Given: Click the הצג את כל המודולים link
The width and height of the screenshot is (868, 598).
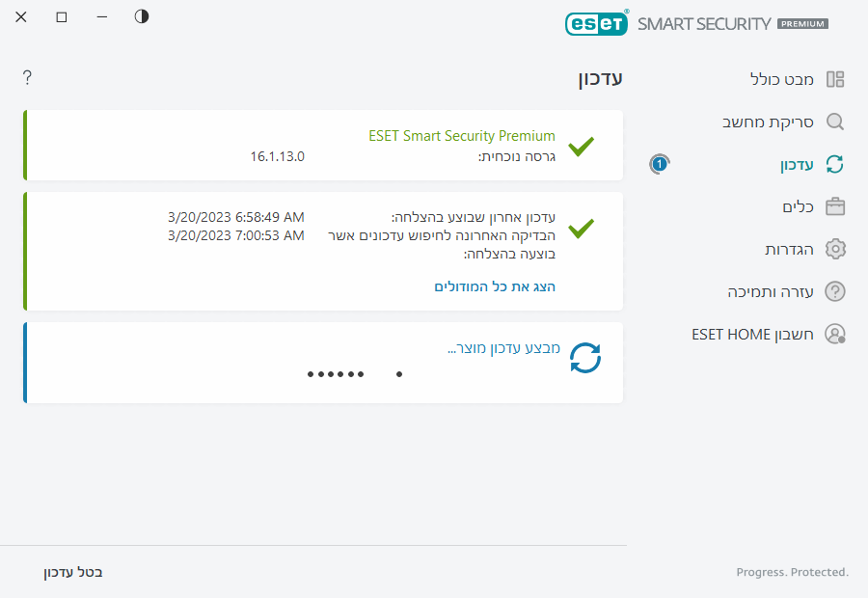Looking at the screenshot, I should pyautogui.click(x=495, y=286).
